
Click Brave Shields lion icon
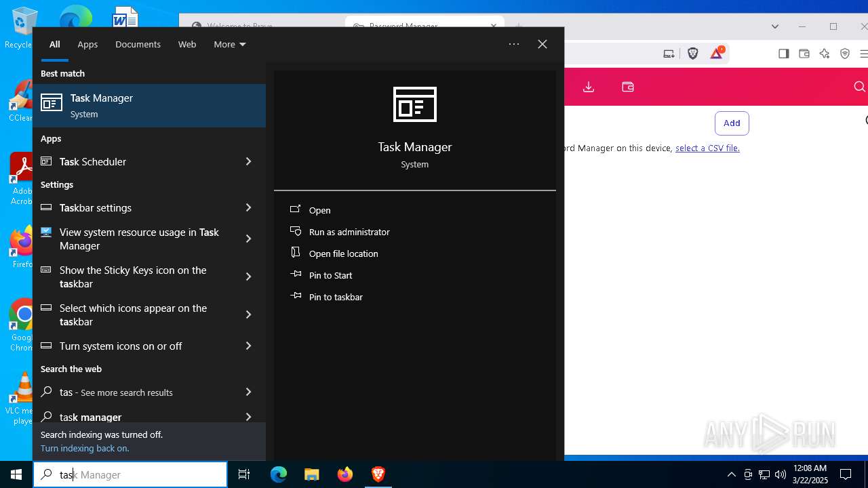click(x=692, y=54)
